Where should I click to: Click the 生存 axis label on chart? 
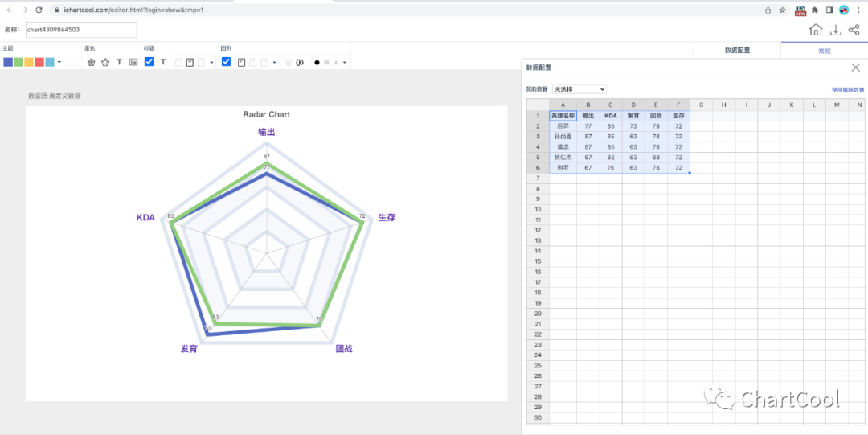pos(387,218)
